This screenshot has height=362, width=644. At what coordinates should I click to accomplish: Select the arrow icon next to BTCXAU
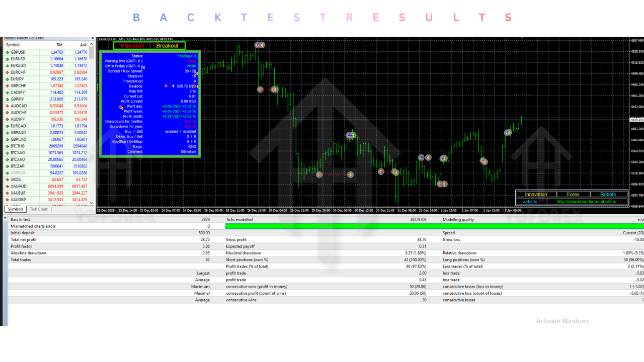point(7,159)
